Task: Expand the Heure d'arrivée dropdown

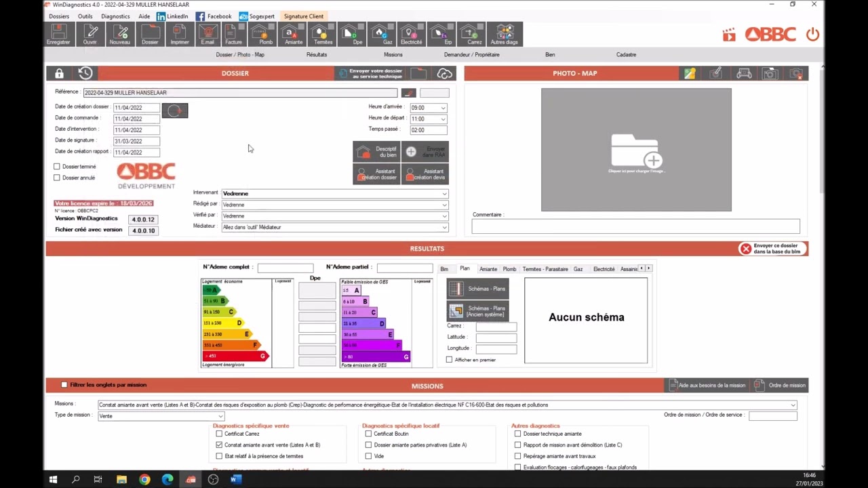Action: 443,108
